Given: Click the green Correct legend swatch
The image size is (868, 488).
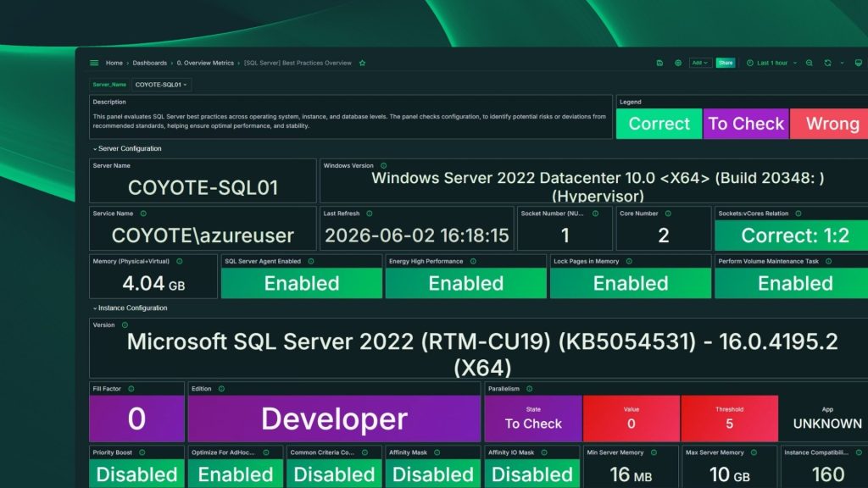Looking at the screenshot, I should [659, 124].
